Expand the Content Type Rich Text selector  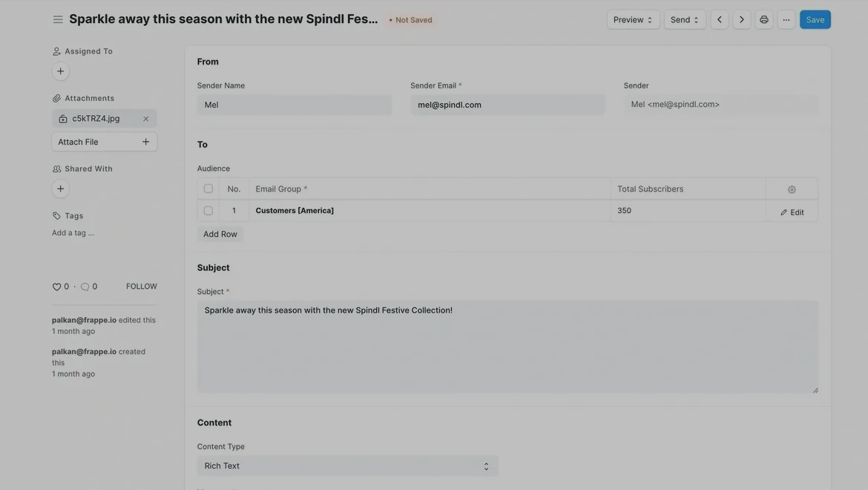[347, 466]
